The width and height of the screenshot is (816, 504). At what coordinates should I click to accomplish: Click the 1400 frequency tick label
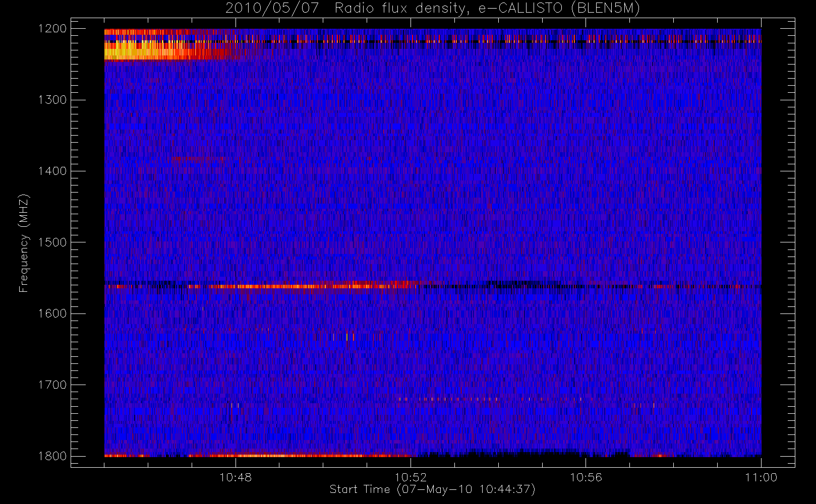pos(52,171)
